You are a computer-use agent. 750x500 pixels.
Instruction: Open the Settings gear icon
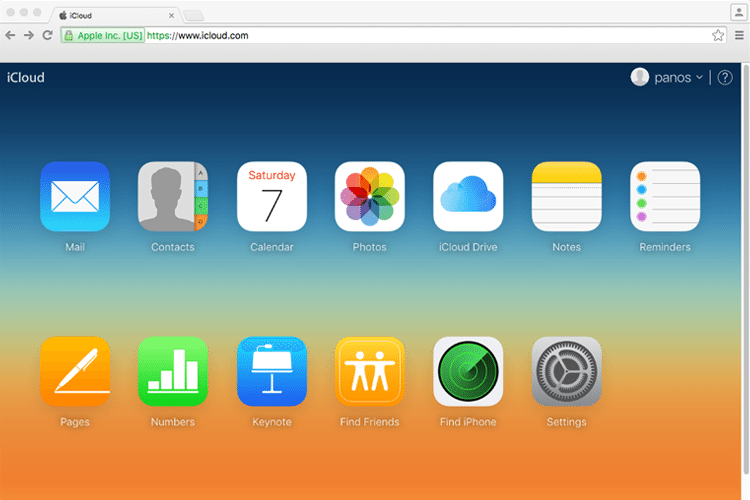click(566, 371)
